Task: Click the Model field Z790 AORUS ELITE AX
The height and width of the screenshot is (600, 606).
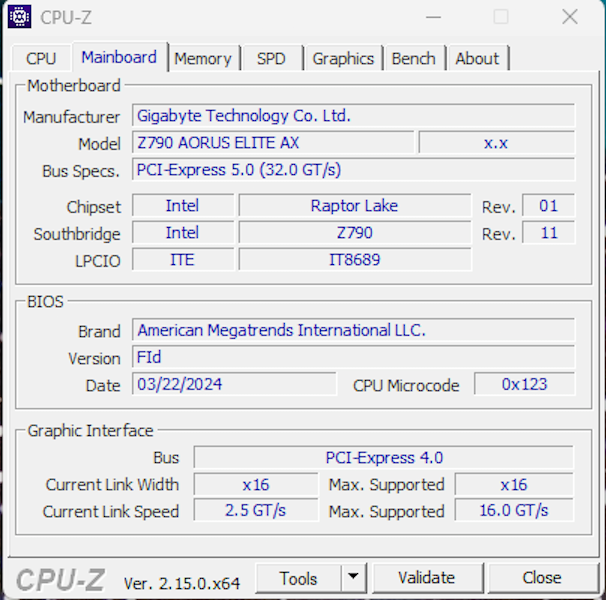Action: 273,143
